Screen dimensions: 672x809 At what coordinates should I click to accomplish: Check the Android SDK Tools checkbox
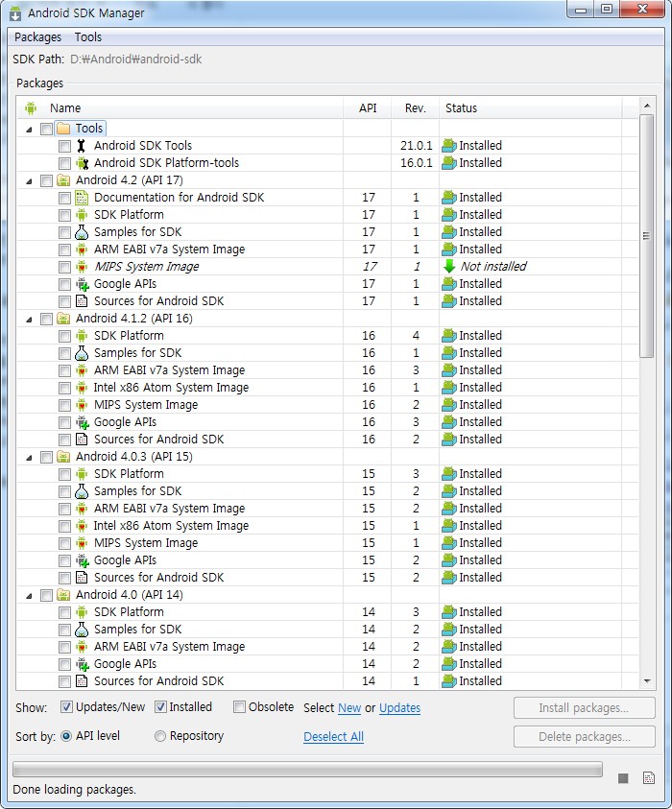coord(64,147)
